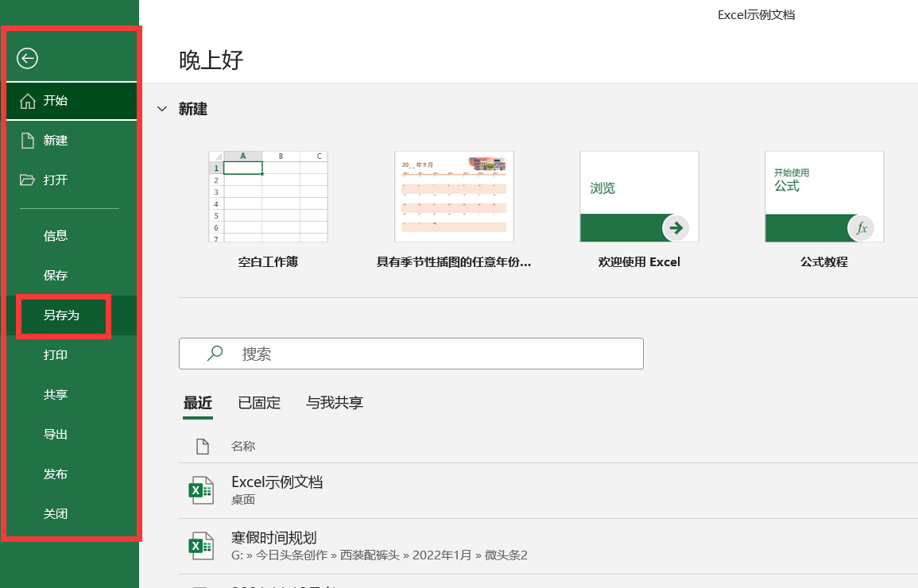The height and width of the screenshot is (588, 918).
Task: Click the open folder icon beside 打开
Action: [x=28, y=180]
